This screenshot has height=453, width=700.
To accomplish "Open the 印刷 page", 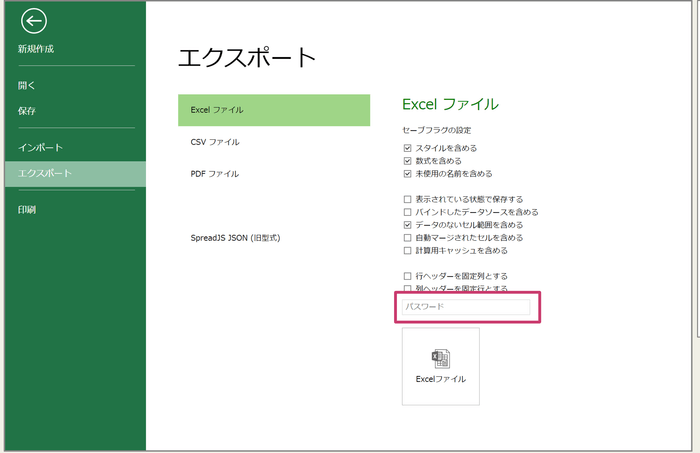I will [x=27, y=209].
